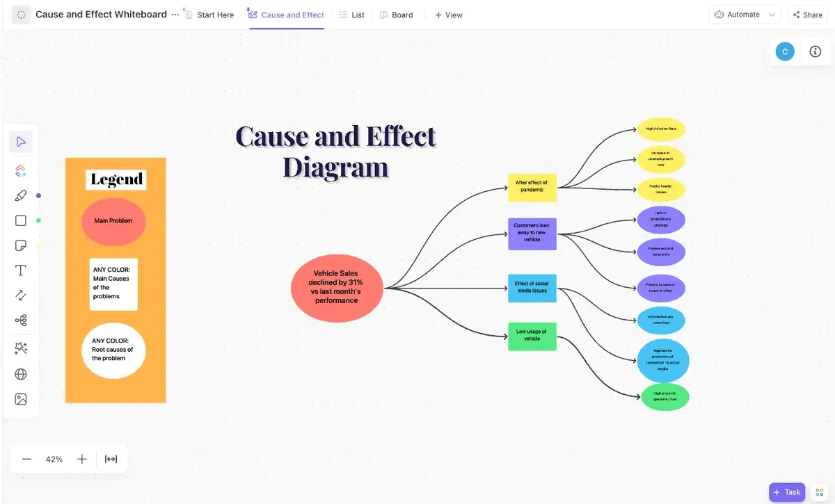Screen dimensions: 835x504
Task: Select the Aggressive promotion of competitor ellipse
Action: (662, 361)
